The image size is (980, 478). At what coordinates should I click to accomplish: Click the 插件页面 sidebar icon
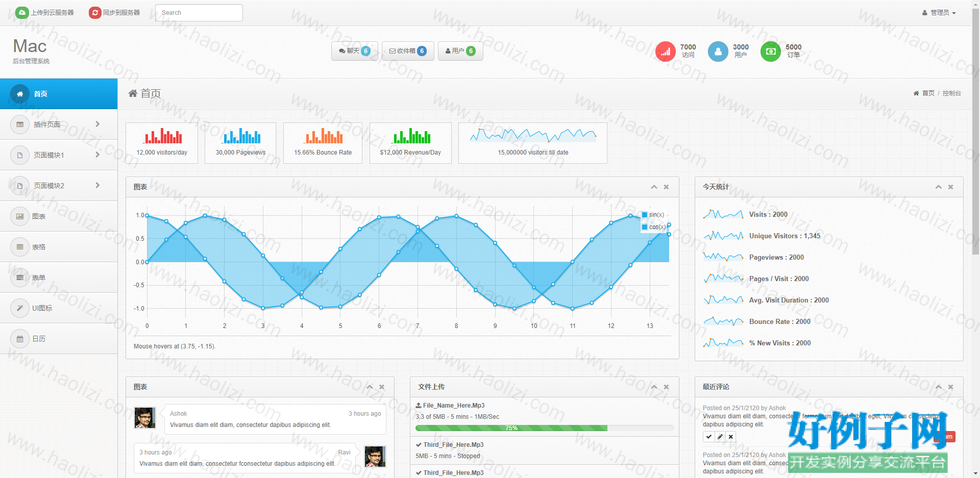(20, 124)
